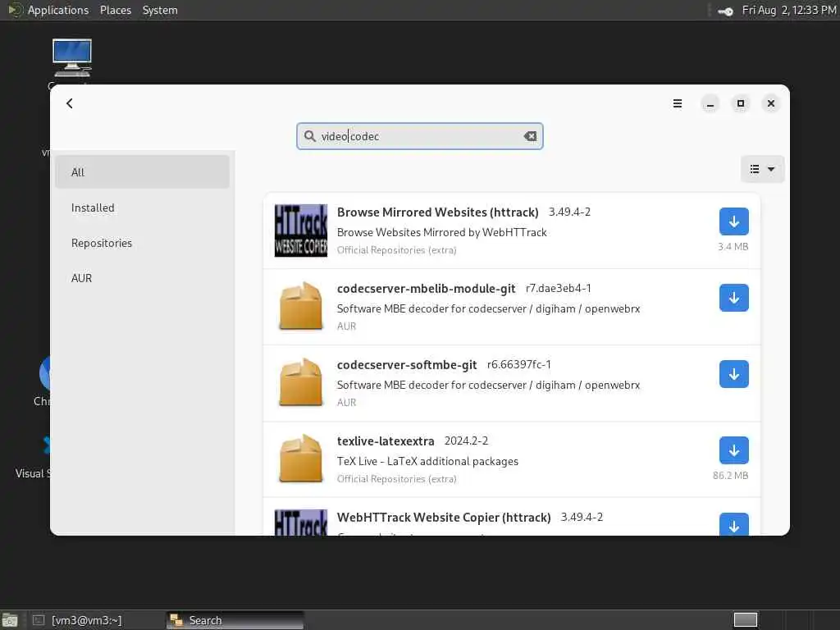Open the Computer desktop icon
Screen dimensions: 840x630
[72, 58]
